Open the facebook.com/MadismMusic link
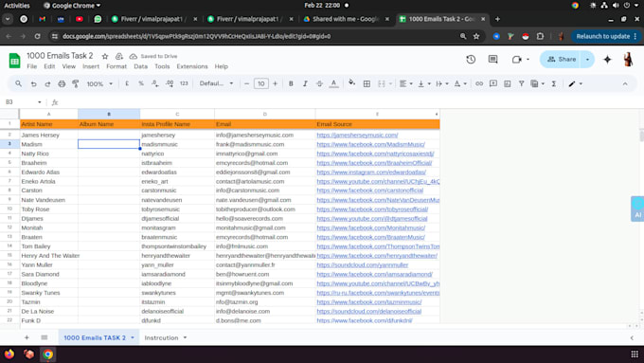Screen dimensions: 644x363 pos(371,144)
